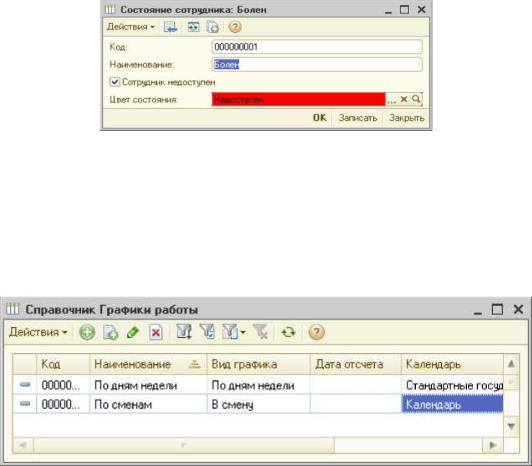The image size is (532, 466).
Task: Maximize the Состояние сотрудника window
Action: click(x=404, y=10)
